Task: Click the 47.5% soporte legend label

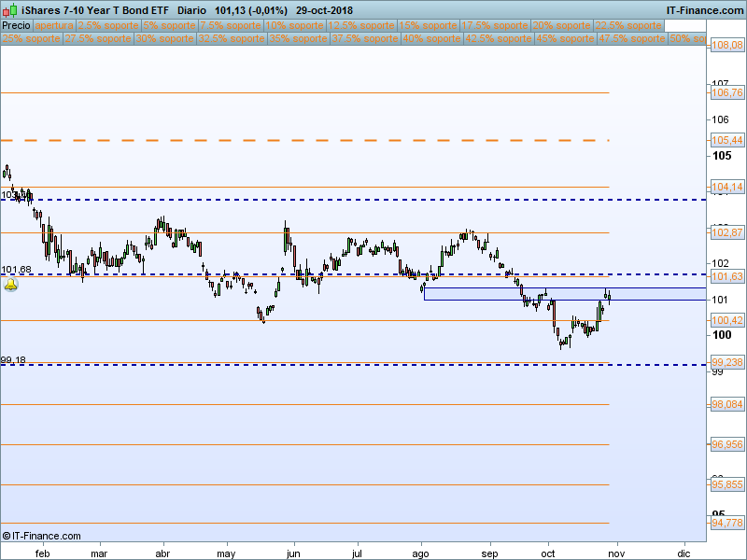Action: pos(630,39)
